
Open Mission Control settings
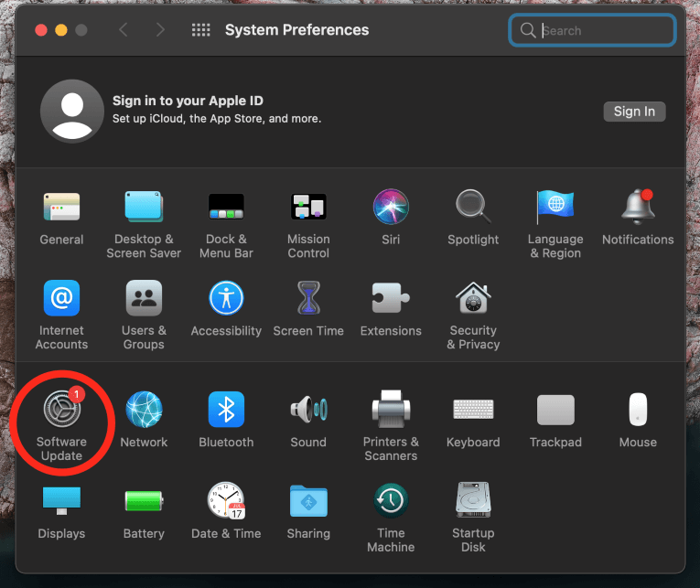point(308,207)
